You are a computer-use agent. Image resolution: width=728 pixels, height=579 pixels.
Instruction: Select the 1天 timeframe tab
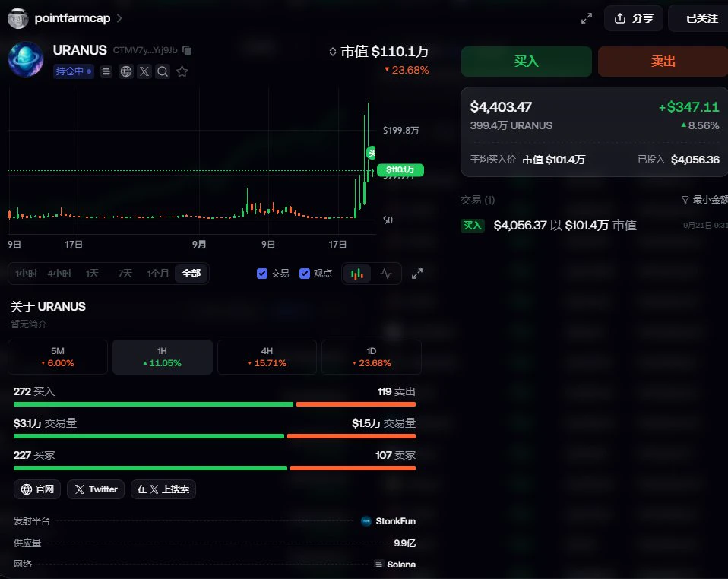92,274
